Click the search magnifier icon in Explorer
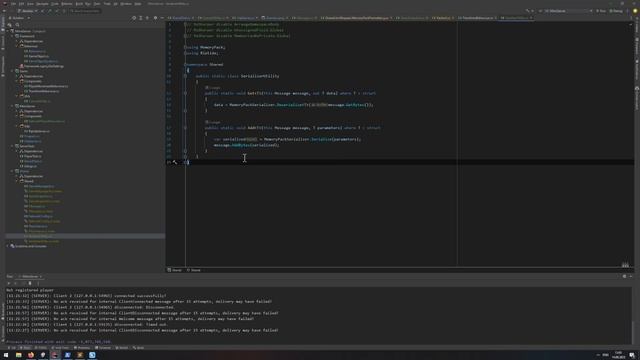Viewport: 640px width, 360px height. [x=18, y=25]
